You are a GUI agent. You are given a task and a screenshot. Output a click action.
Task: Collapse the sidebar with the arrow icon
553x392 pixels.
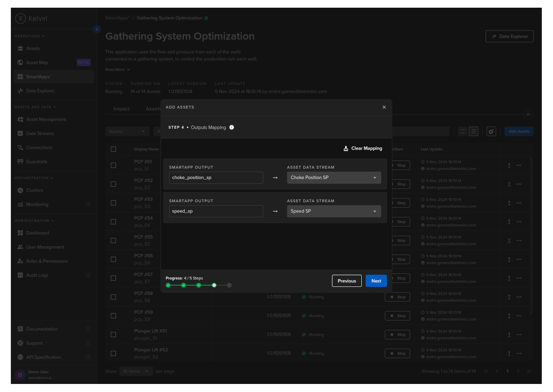point(97,29)
